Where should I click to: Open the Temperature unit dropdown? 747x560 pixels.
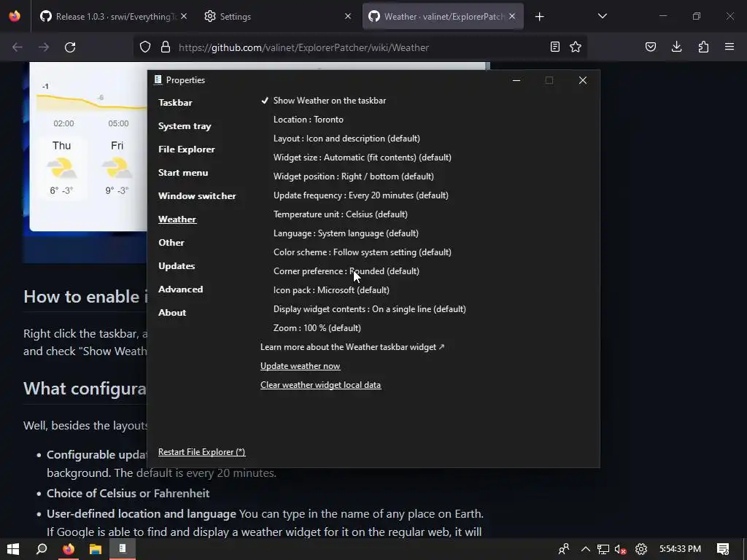pos(340,214)
